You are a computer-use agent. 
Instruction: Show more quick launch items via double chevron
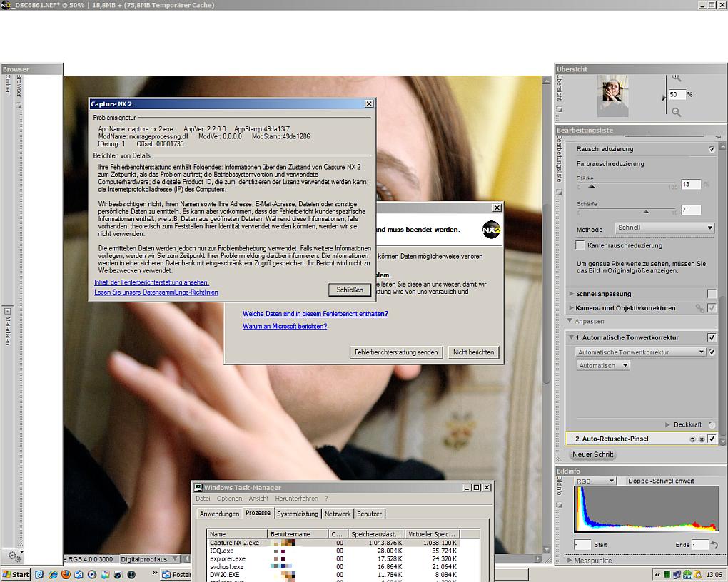pyautogui.click(x=155, y=573)
